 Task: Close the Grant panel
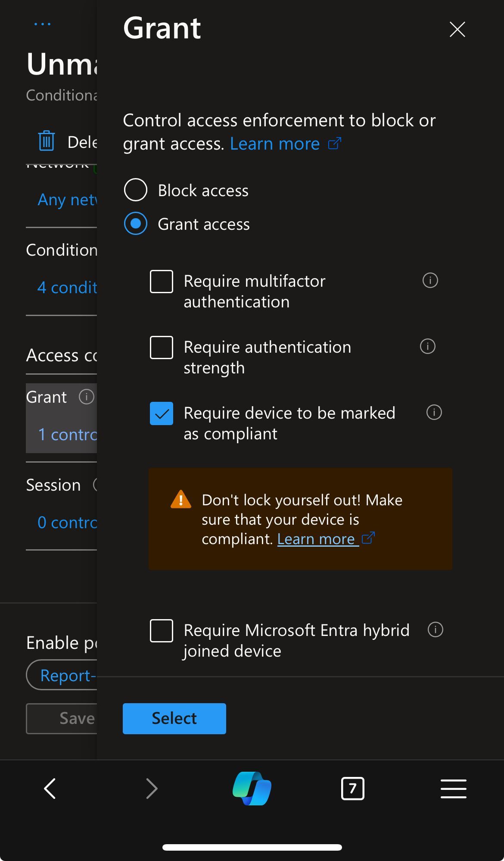tap(457, 29)
